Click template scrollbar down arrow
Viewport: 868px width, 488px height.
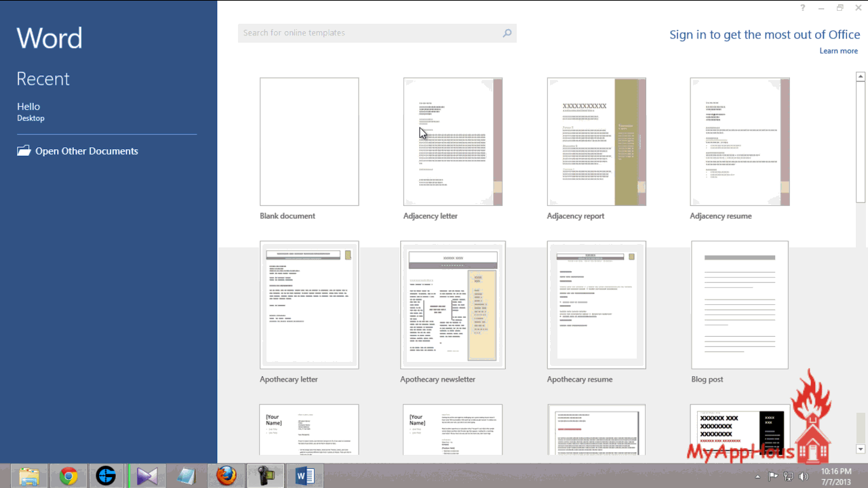pos(861,449)
